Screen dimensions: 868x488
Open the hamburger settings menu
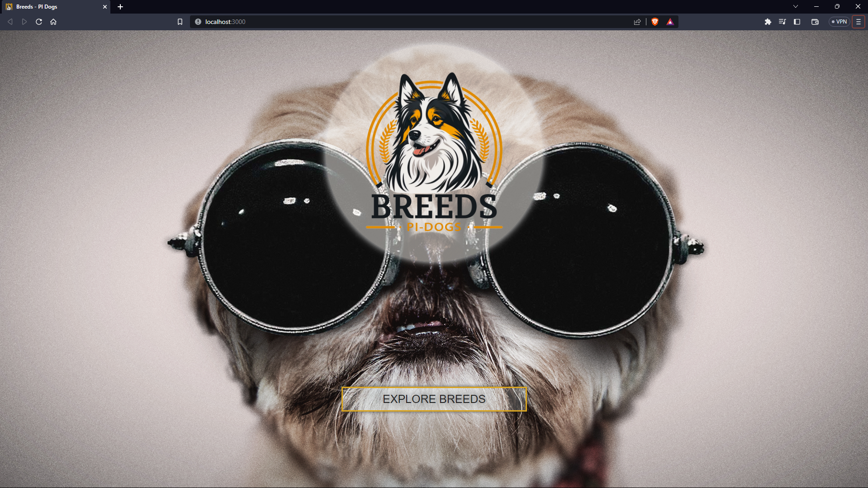pos(858,21)
